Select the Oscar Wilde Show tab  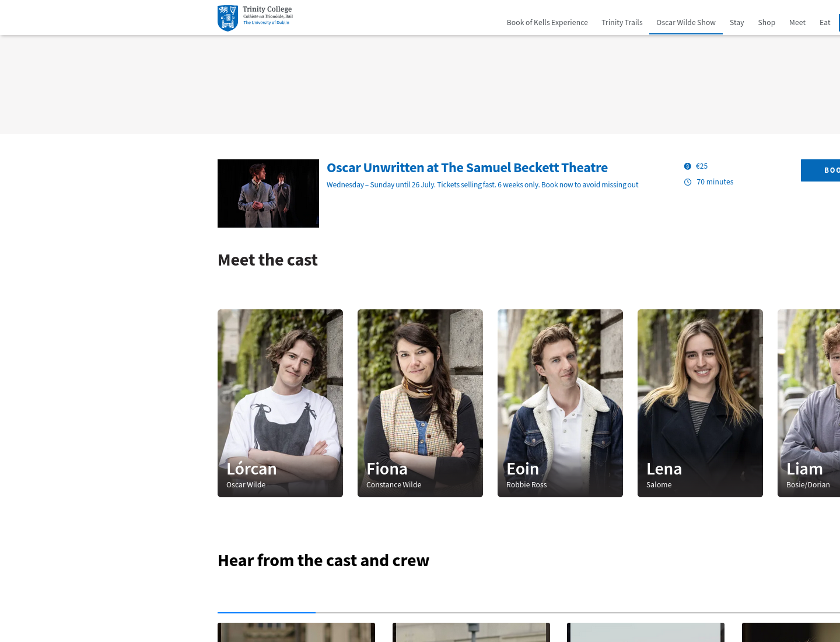click(x=686, y=23)
